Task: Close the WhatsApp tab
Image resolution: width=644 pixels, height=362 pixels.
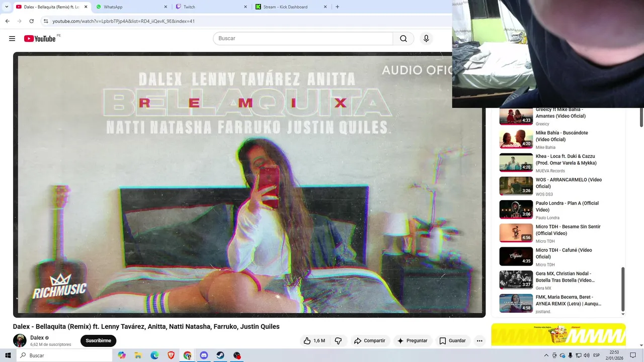Action: pos(166,7)
